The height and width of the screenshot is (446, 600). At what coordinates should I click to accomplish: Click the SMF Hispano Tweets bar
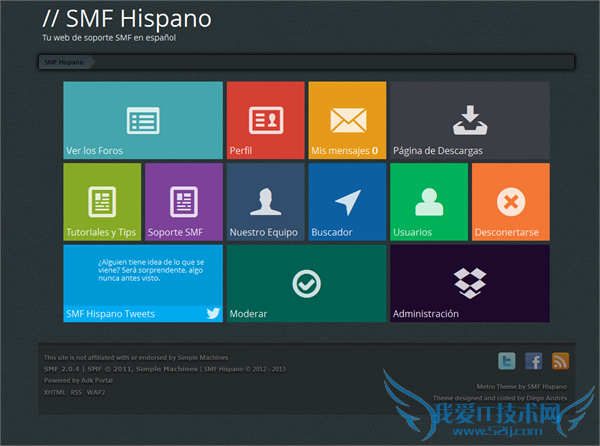point(143,314)
